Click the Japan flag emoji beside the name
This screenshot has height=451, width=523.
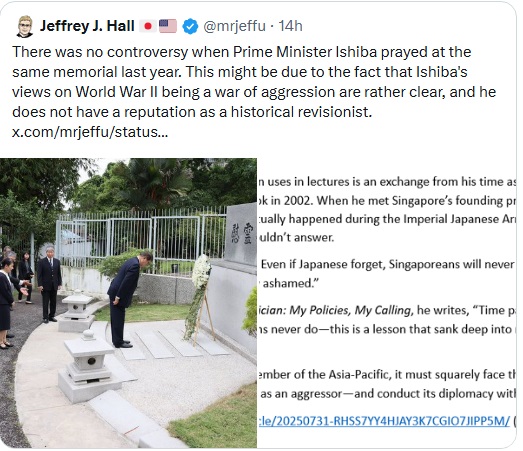coord(147,26)
